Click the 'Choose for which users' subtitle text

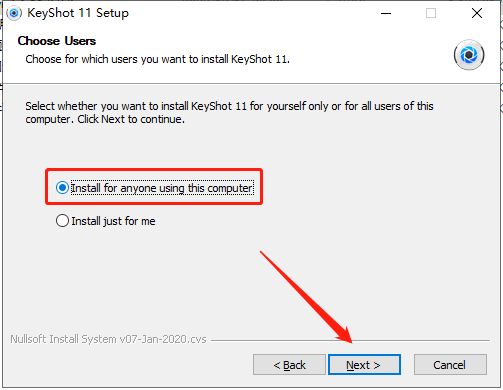(x=158, y=59)
